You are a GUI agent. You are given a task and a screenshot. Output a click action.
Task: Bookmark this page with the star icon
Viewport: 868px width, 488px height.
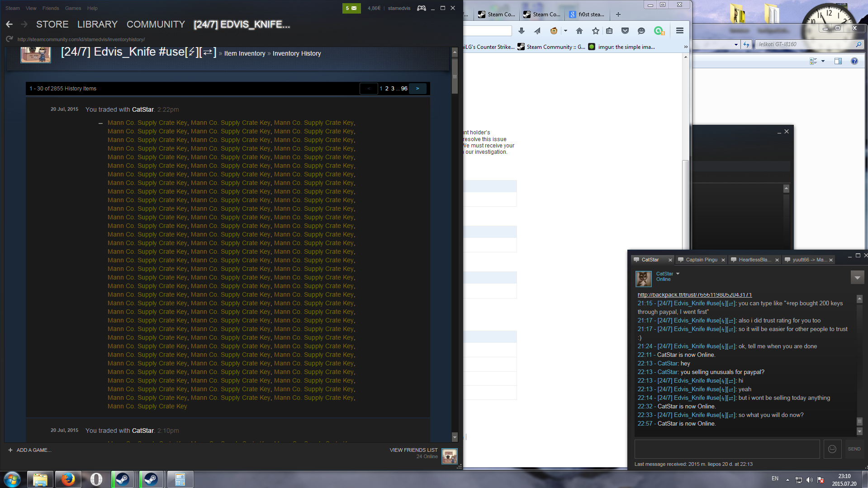595,31
